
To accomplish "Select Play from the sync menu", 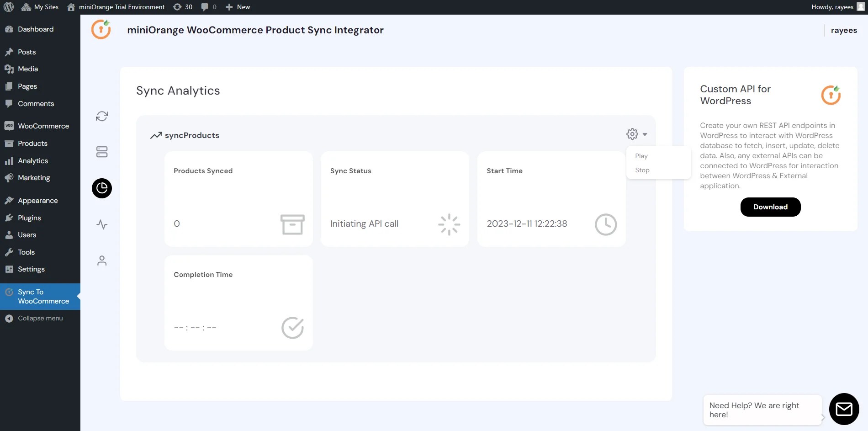I will point(641,156).
